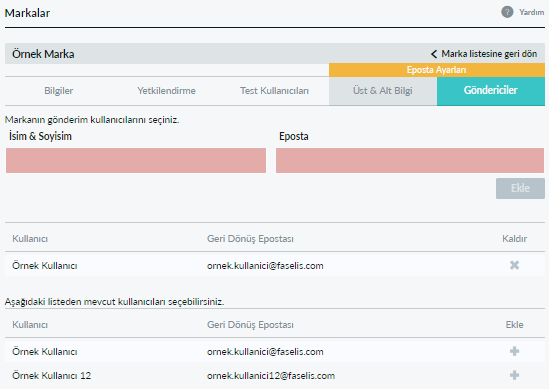The height and width of the screenshot is (389, 549).
Task: Focus the Eposta input field
Action: [x=410, y=160]
